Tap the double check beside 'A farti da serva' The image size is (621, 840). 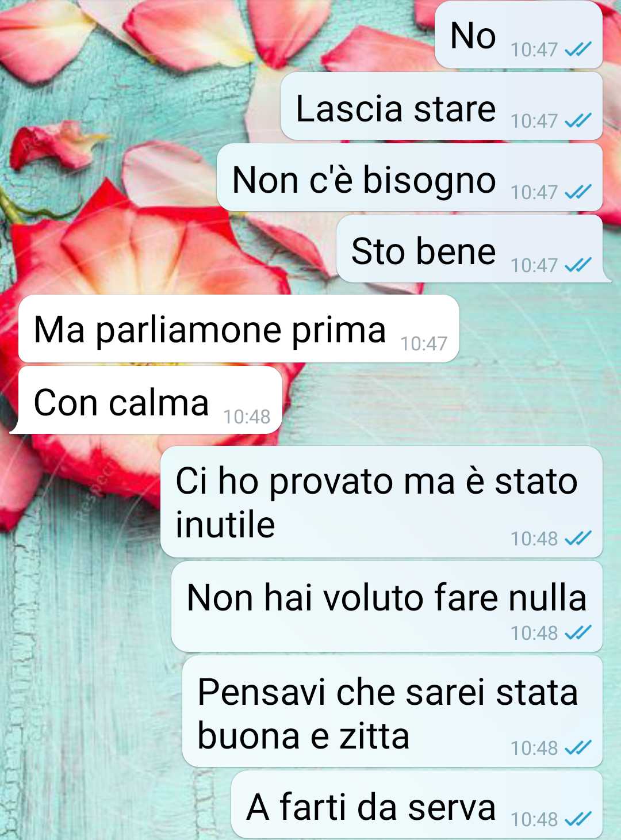[x=578, y=819]
